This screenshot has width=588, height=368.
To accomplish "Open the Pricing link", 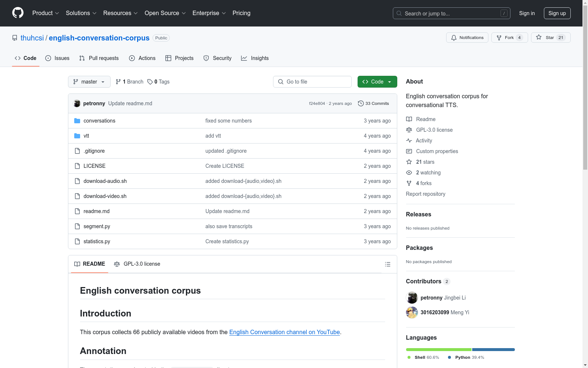I will point(241,13).
